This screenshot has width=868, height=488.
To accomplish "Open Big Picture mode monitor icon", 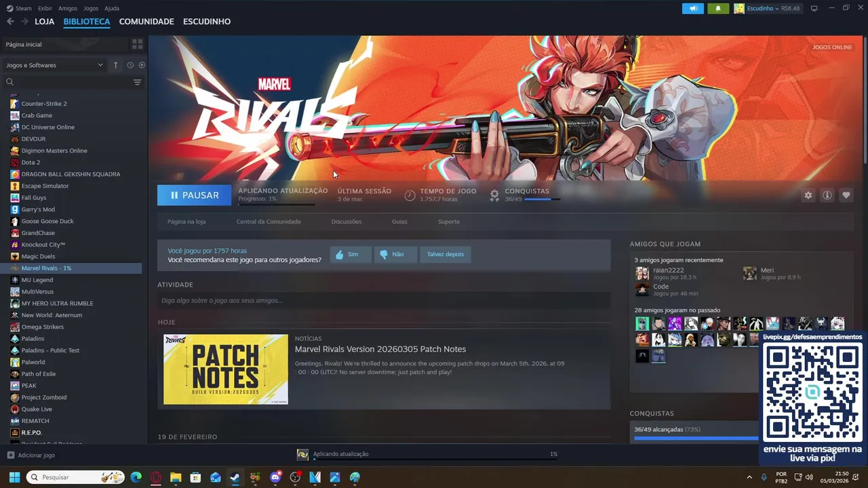I will click(814, 8).
